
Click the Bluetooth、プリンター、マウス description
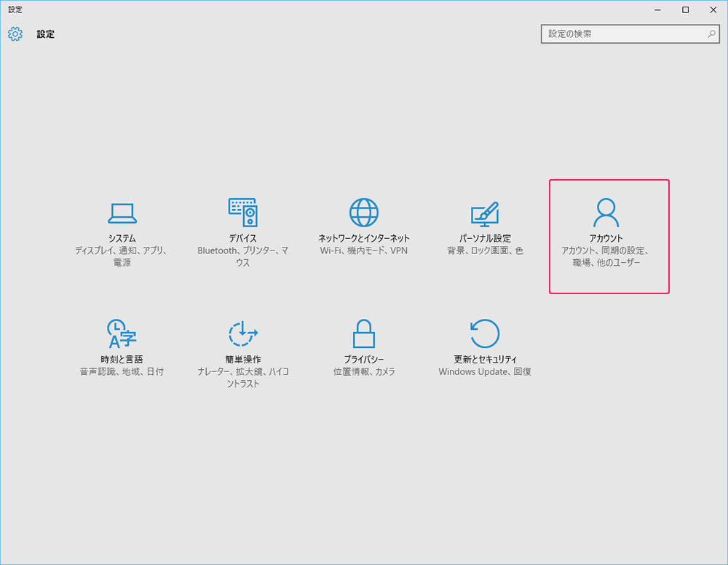(243, 256)
